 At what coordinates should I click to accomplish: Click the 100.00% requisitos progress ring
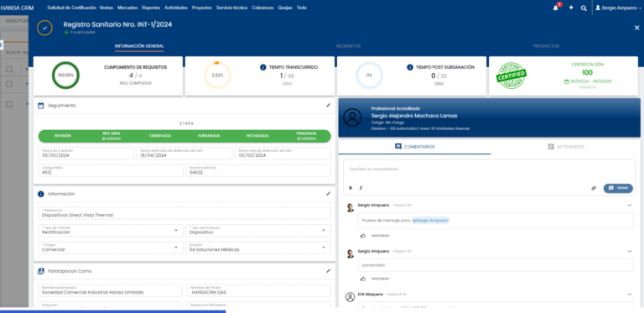click(x=65, y=76)
